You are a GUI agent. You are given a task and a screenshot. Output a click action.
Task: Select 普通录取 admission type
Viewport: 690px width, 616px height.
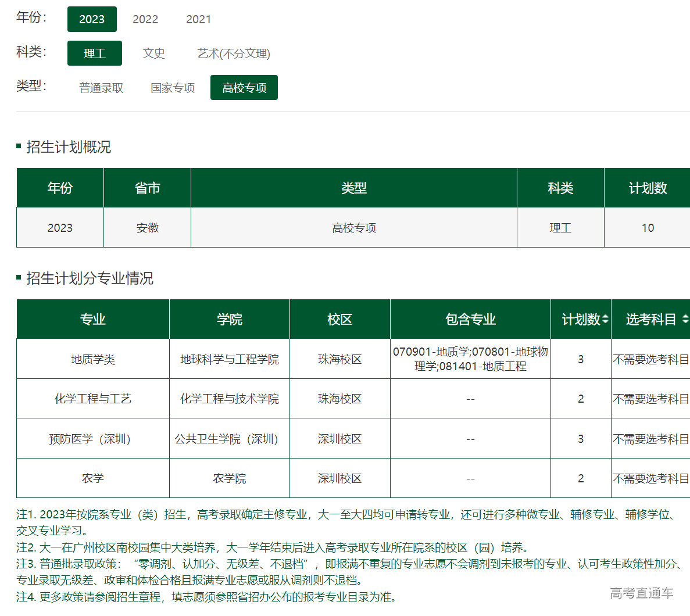coord(101,88)
